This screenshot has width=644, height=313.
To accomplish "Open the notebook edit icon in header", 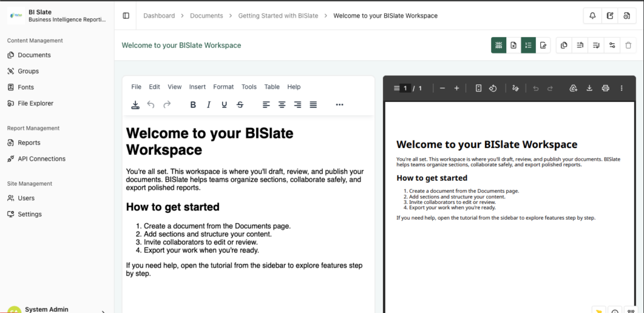I will [610, 16].
